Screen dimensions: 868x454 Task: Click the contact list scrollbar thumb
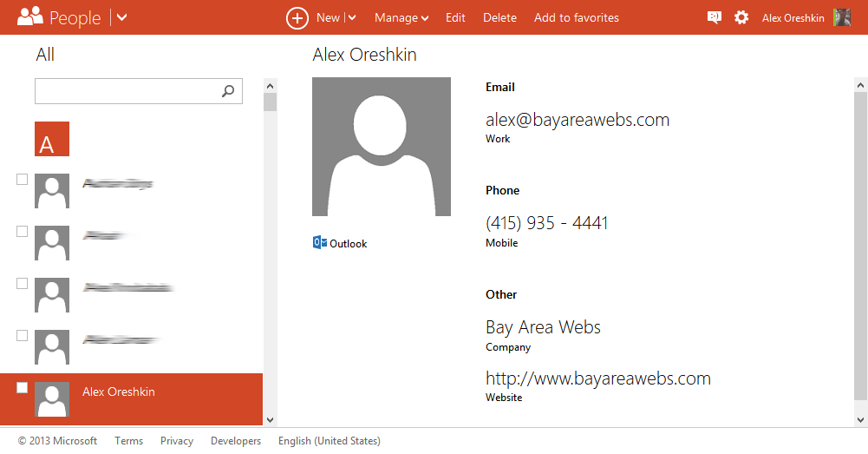(271, 102)
